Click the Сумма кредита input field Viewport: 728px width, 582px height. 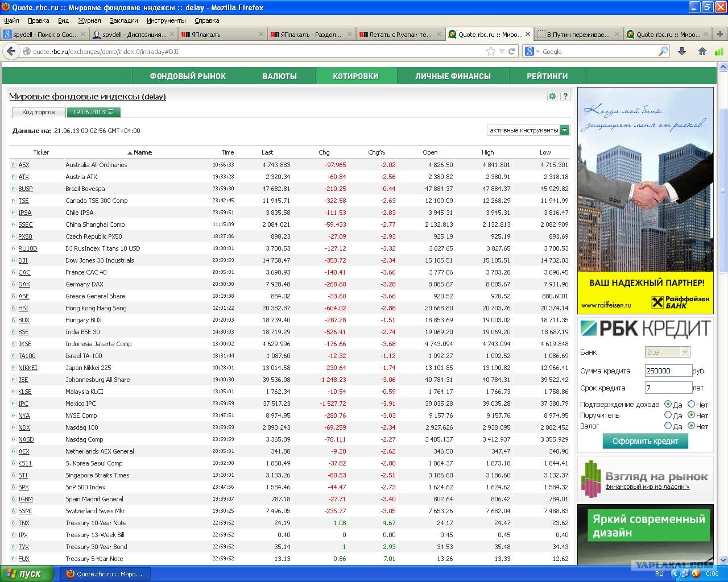tap(668, 371)
